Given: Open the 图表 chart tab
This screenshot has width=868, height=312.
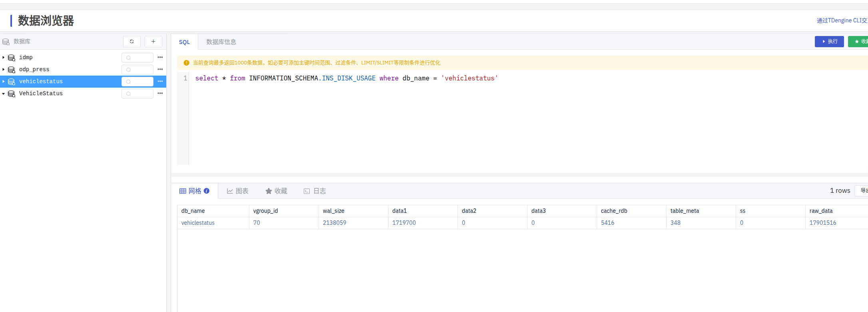Looking at the screenshot, I should (238, 191).
